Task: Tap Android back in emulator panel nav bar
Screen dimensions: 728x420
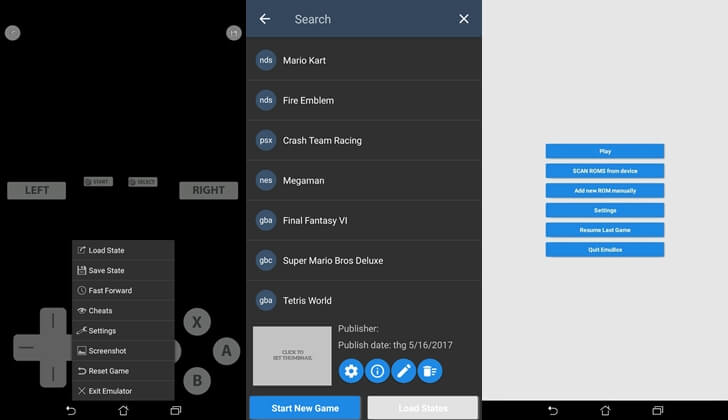Action: coord(71,410)
